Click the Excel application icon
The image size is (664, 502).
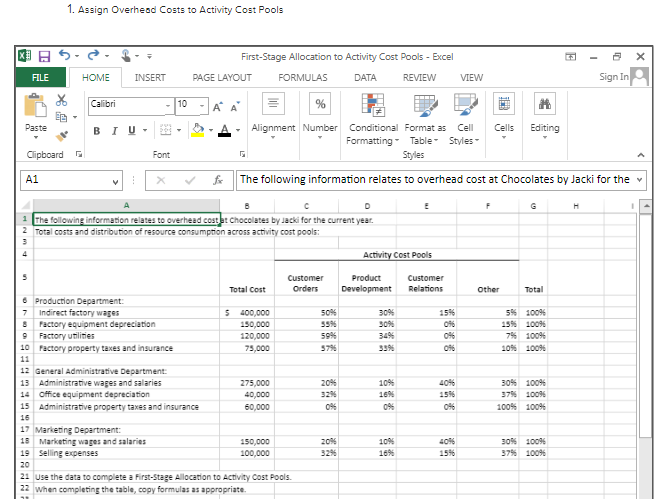[25, 56]
